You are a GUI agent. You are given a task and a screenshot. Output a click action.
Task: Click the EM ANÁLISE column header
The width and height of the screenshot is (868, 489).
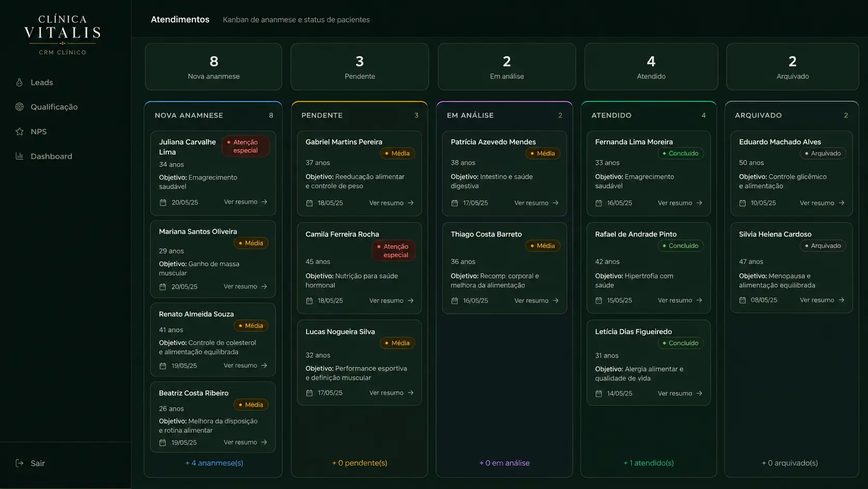click(x=470, y=115)
